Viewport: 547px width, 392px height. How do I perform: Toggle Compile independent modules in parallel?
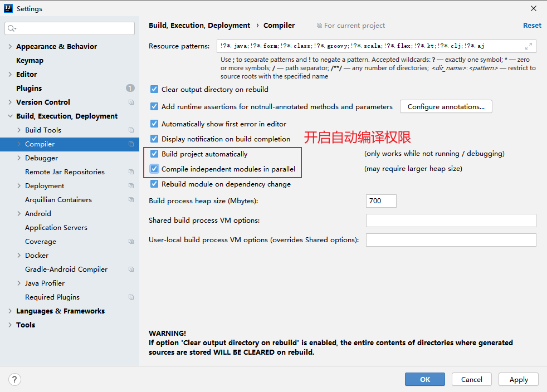154,169
